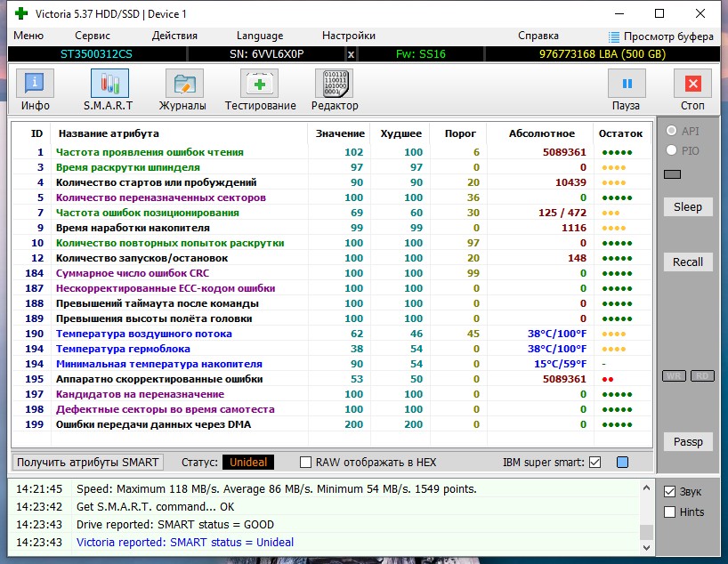Click log scrollbar down arrow
The image size is (728, 564).
(x=646, y=548)
